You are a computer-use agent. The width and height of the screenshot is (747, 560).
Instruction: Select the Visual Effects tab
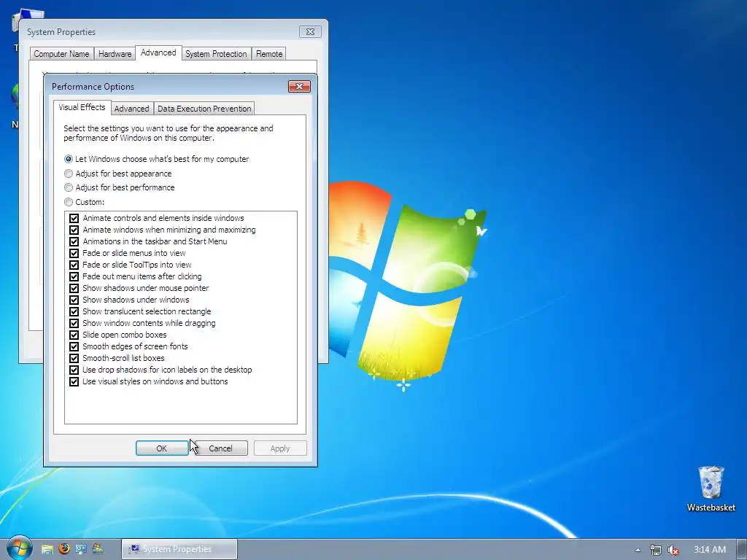pyautogui.click(x=82, y=107)
